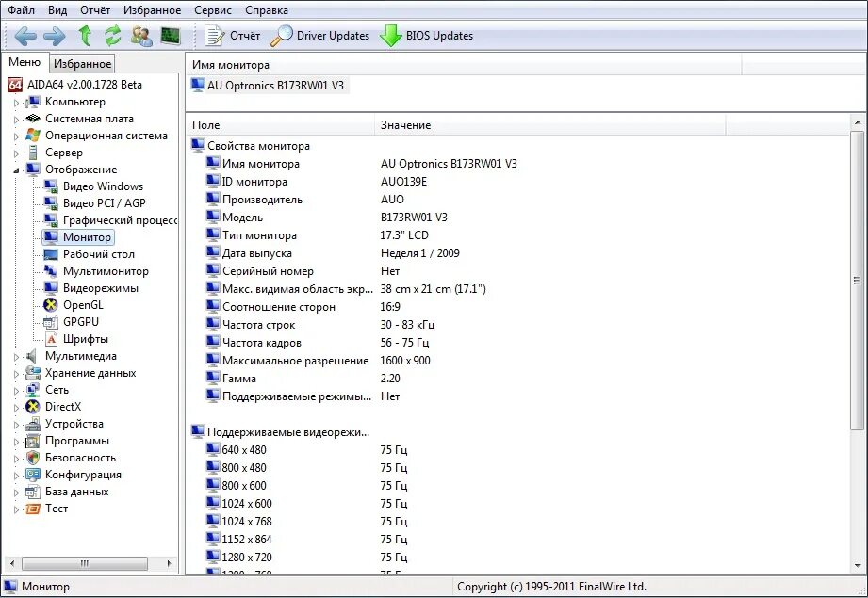
Task: Open the Вид menu
Action: pos(57,10)
